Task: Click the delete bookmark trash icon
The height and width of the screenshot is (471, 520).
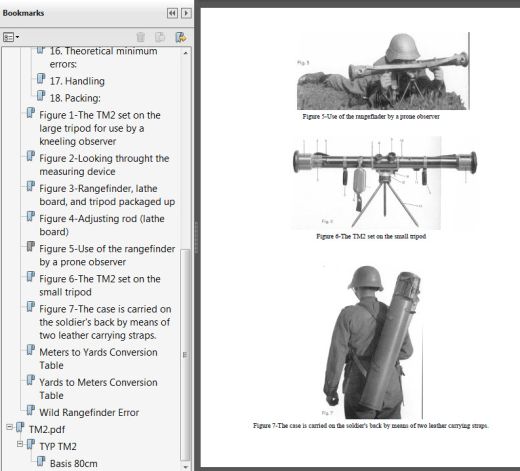Action: [141, 37]
